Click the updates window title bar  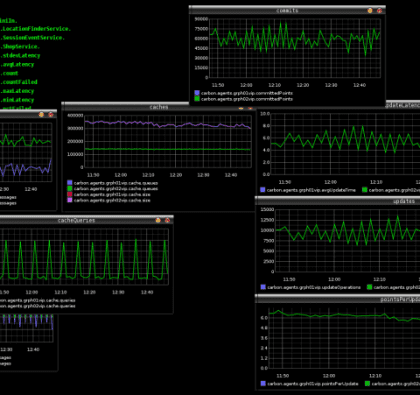337,201
